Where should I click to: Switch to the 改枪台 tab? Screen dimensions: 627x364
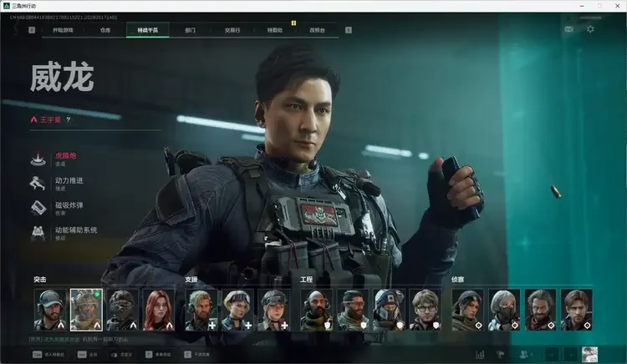click(317, 30)
